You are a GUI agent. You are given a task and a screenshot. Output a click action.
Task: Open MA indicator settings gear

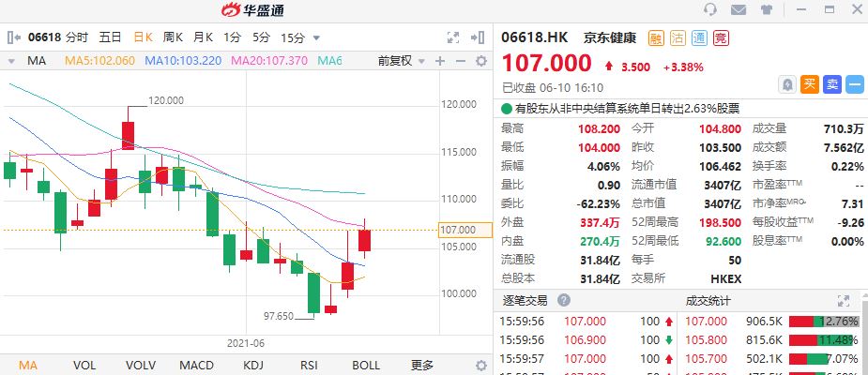click(x=481, y=61)
